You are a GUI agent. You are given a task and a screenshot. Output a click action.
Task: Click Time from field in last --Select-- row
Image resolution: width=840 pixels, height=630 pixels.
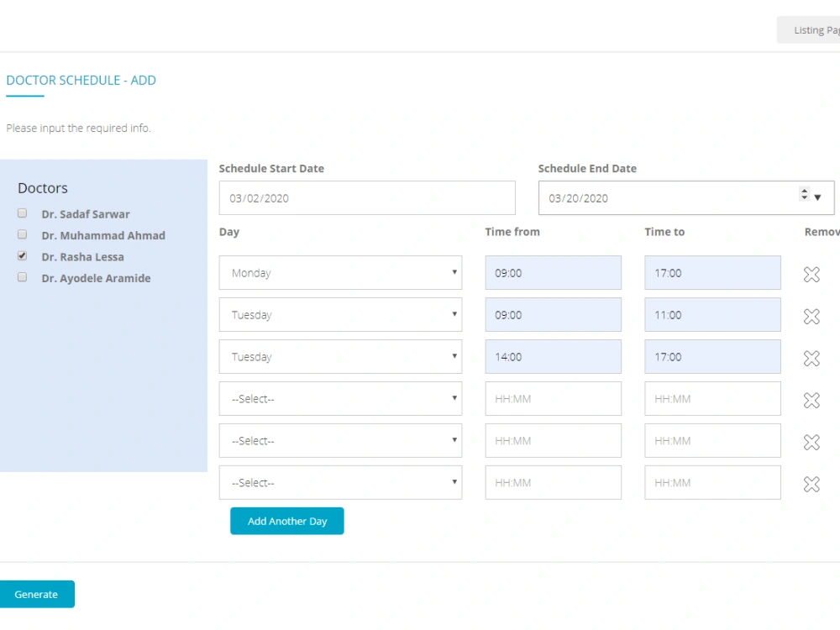pos(554,482)
